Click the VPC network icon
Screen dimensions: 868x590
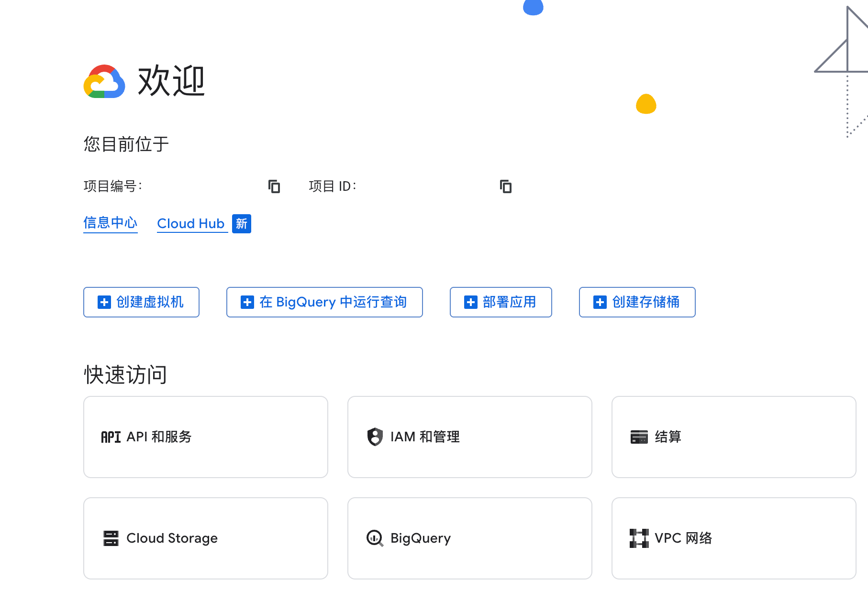coord(639,538)
